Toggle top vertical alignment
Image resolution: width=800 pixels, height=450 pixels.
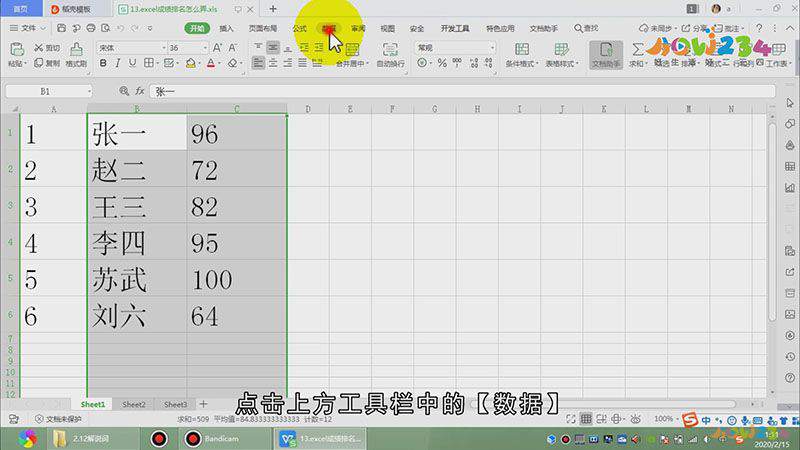coord(258,47)
